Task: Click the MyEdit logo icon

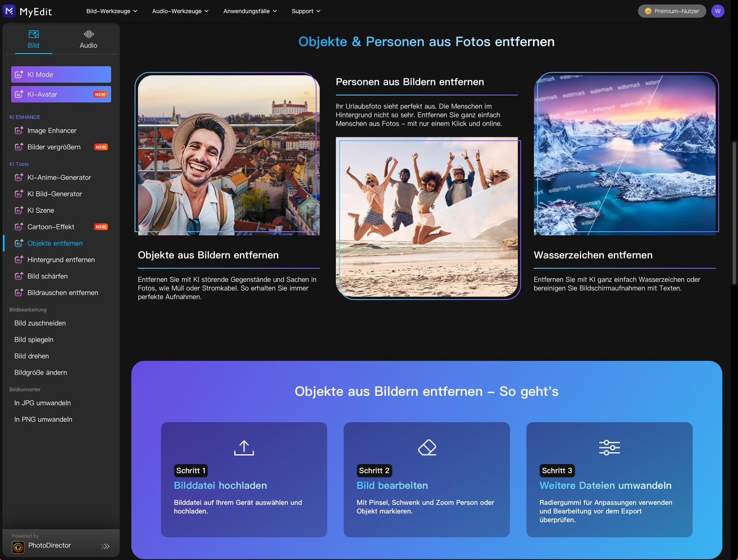Action: (9, 11)
